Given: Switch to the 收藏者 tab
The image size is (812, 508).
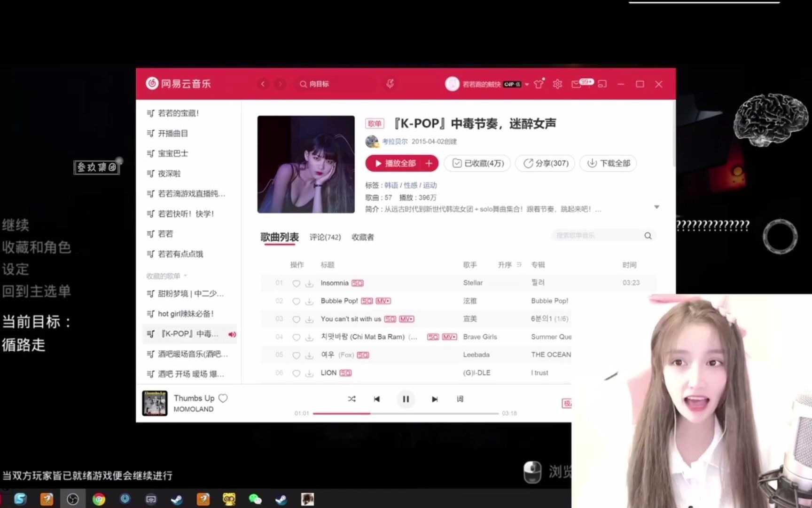Looking at the screenshot, I should (x=363, y=237).
